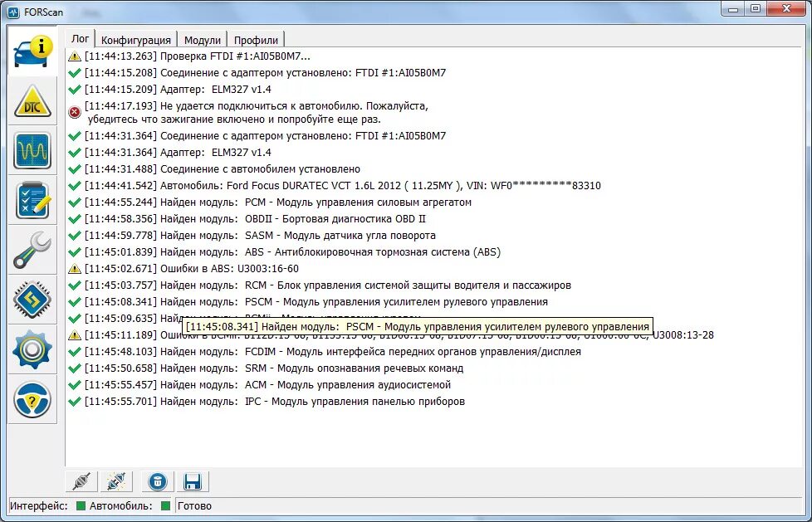The image size is (812, 522).
Task: Switch to the Лог tab
Action: coord(81,39)
